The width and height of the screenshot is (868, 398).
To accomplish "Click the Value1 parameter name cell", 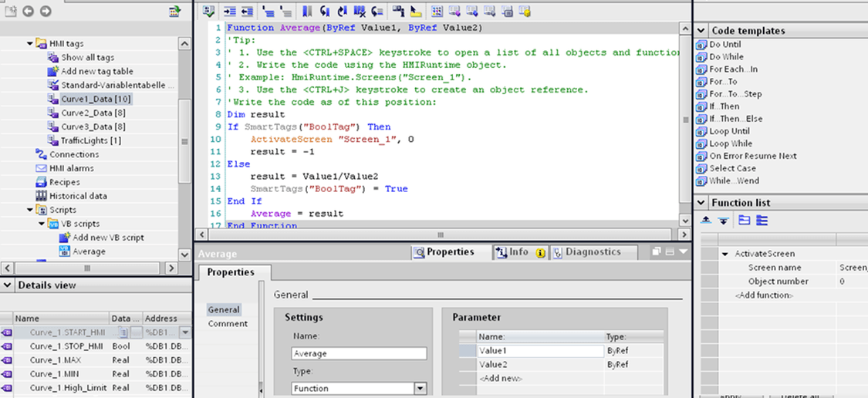I will 540,350.
